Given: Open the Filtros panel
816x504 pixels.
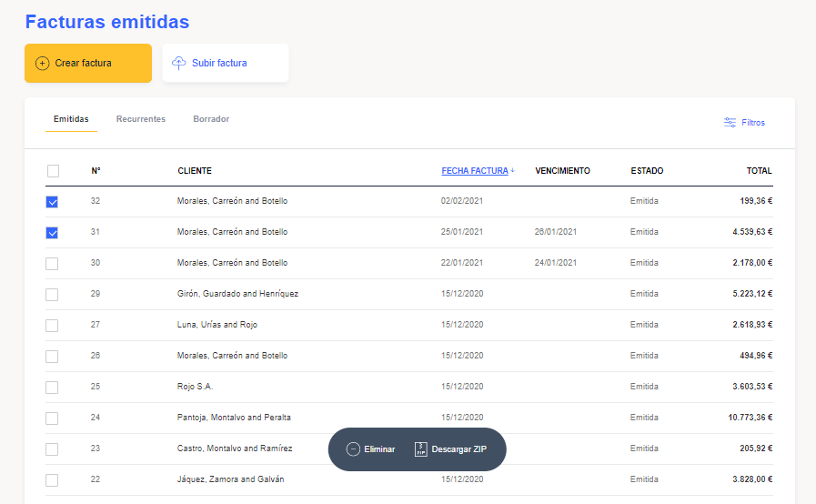Looking at the screenshot, I should pyautogui.click(x=744, y=122).
